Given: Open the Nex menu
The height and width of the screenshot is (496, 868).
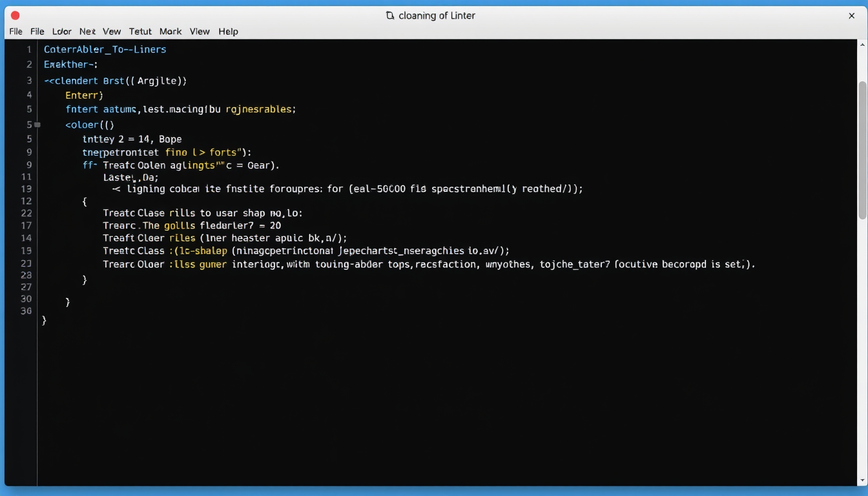Looking at the screenshot, I should 87,31.
